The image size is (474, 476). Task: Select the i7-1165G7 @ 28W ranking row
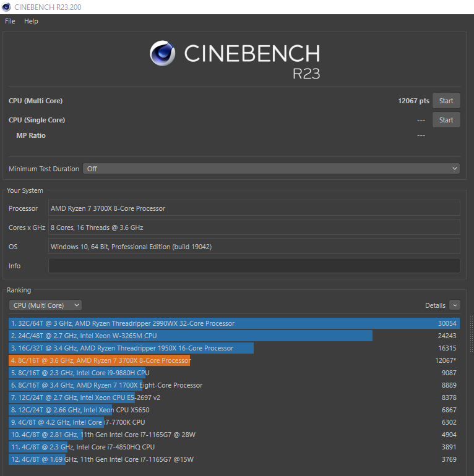(x=235, y=435)
